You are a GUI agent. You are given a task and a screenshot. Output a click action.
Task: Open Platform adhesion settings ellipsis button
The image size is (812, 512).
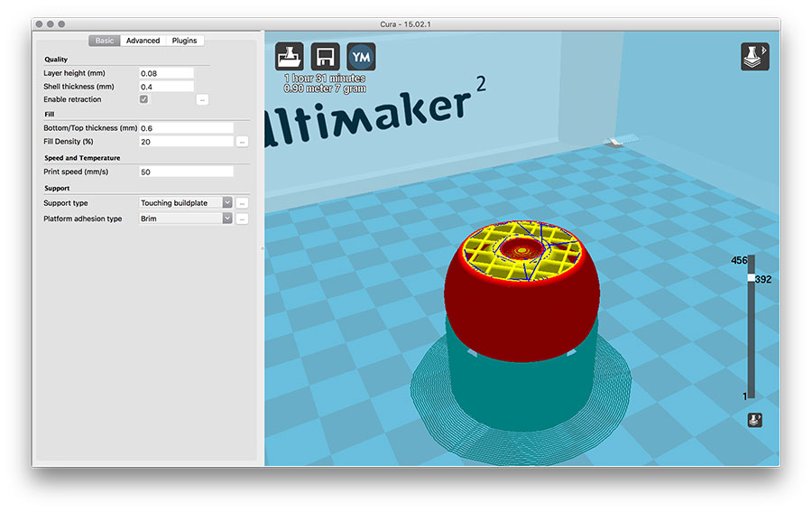click(x=242, y=219)
